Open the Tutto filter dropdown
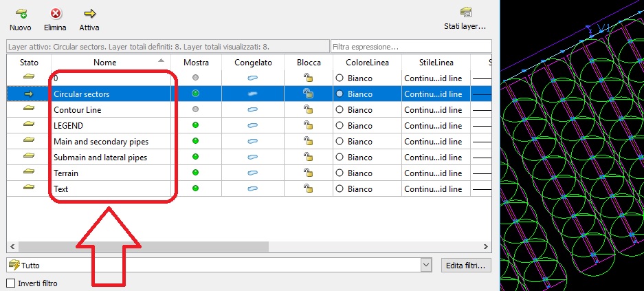This screenshot has width=644, height=291. tap(426, 265)
